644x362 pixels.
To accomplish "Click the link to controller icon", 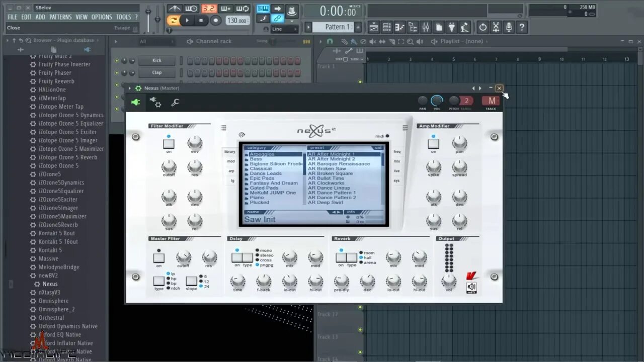I will pyautogui.click(x=277, y=19).
